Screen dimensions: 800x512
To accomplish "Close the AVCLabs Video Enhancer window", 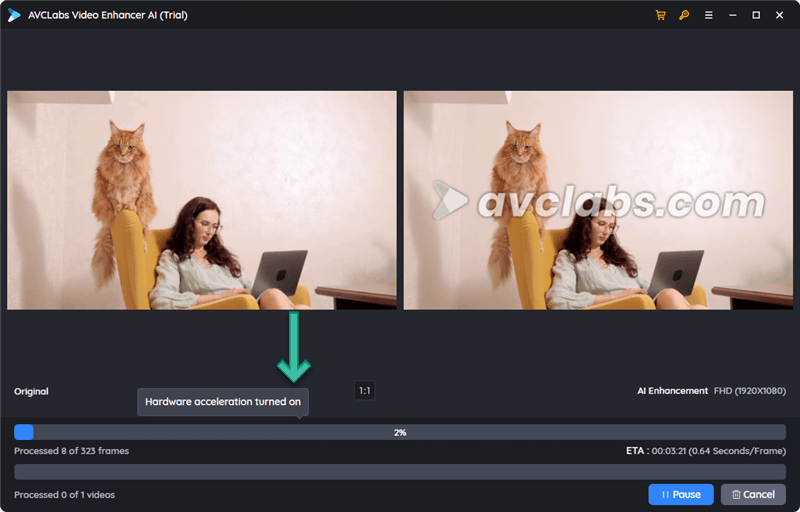I will click(x=780, y=15).
